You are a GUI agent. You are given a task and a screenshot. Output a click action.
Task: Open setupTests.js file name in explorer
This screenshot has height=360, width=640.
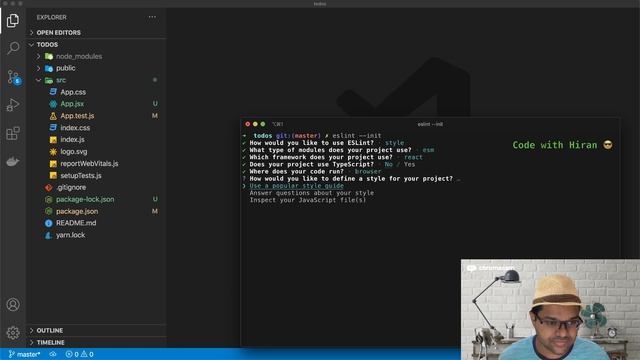(81, 176)
